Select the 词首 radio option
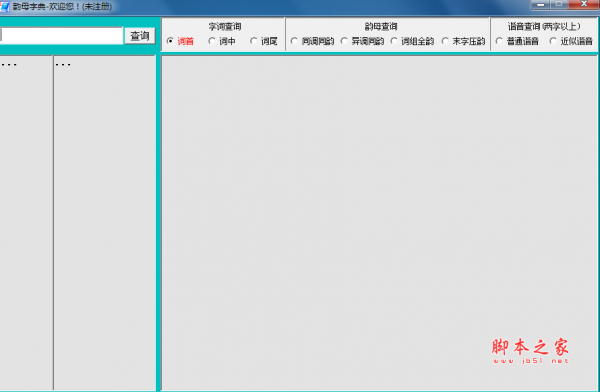 (x=180, y=41)
